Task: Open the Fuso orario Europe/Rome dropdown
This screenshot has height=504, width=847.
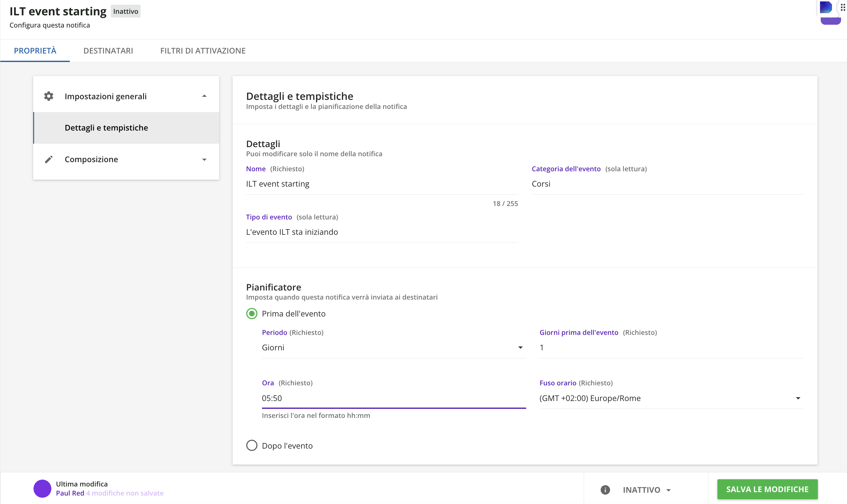Action: click(671, 398)
